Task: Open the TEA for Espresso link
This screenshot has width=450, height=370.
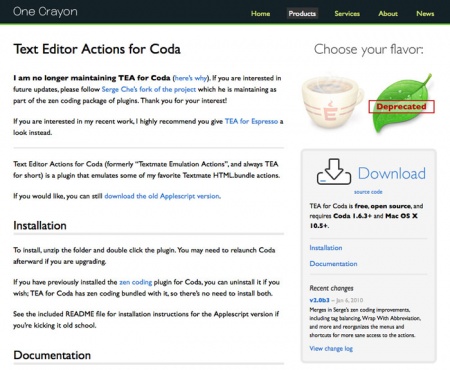Action: [x=251, y=121]
